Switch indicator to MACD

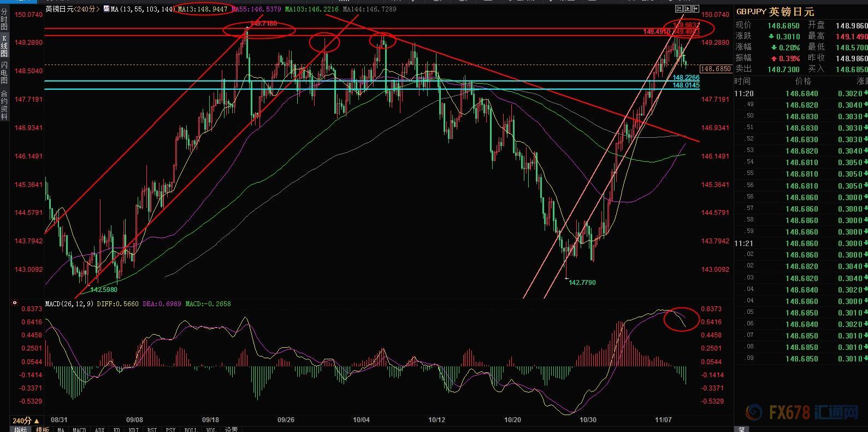pos(79,429)
